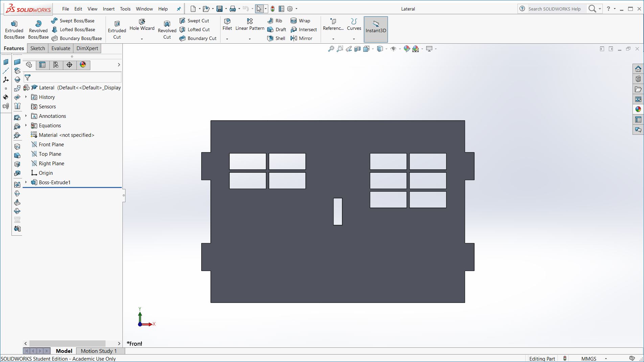
Task: Click the Rib feature tool
Action: click(x=275, y=21)
